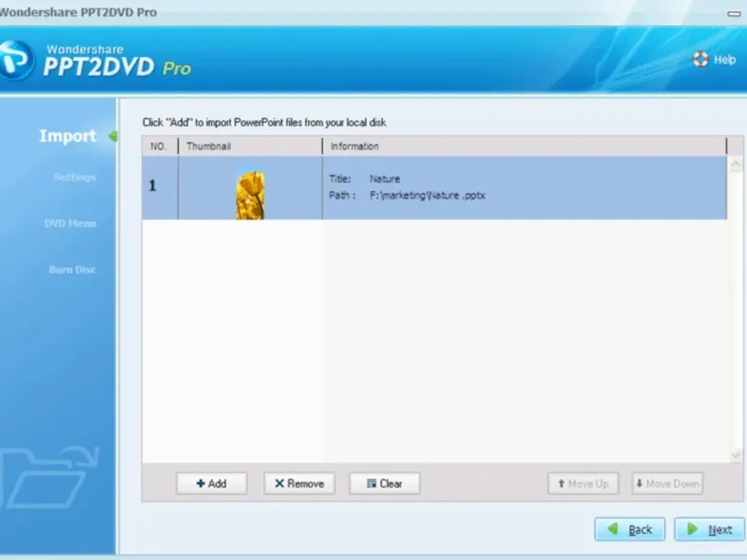747x560 pixels.
Task: Go Back to the previous step
Action: pos(629,529)
